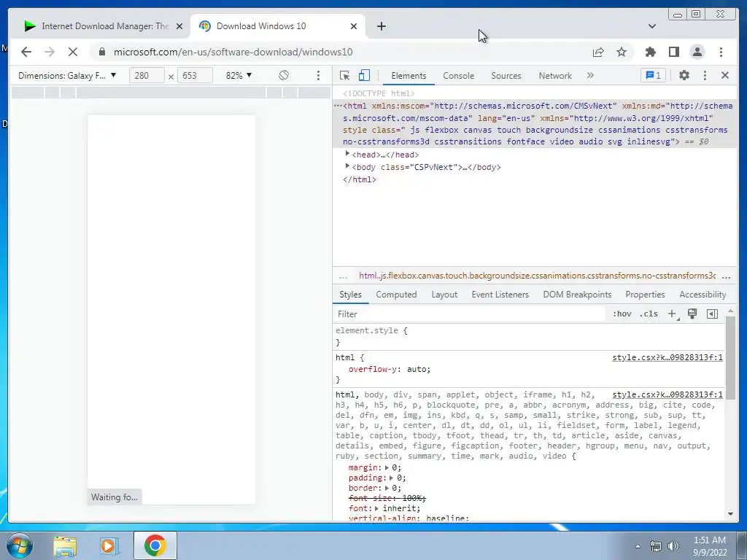This screenshot has width=747, height=560.
Task: Open the issues counter badge
Action: [x=653, y=75]
